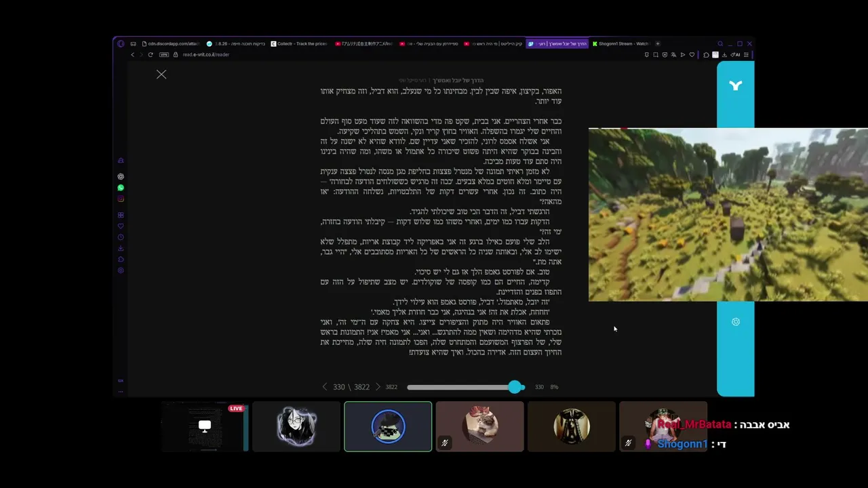Image resolution: width=868 pixels, height=488 pixels.
Task: Click the '8%' reading progress label
Action: pos(554,387)
